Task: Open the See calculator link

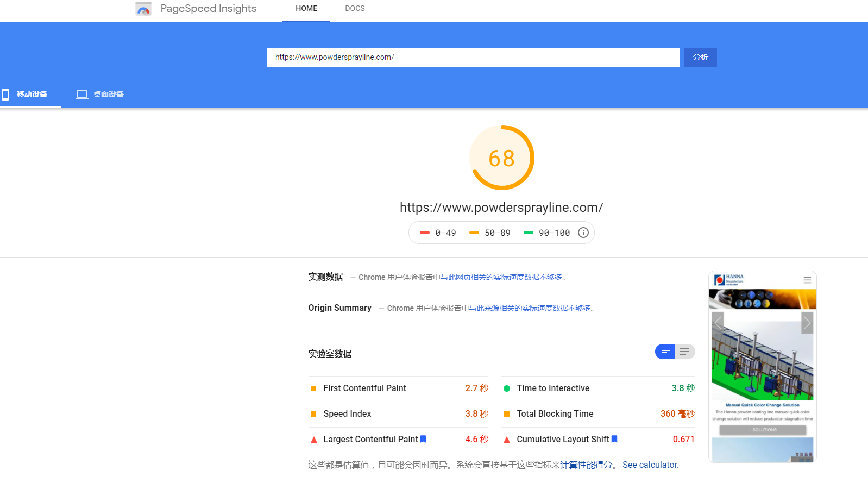Action: 650,465
